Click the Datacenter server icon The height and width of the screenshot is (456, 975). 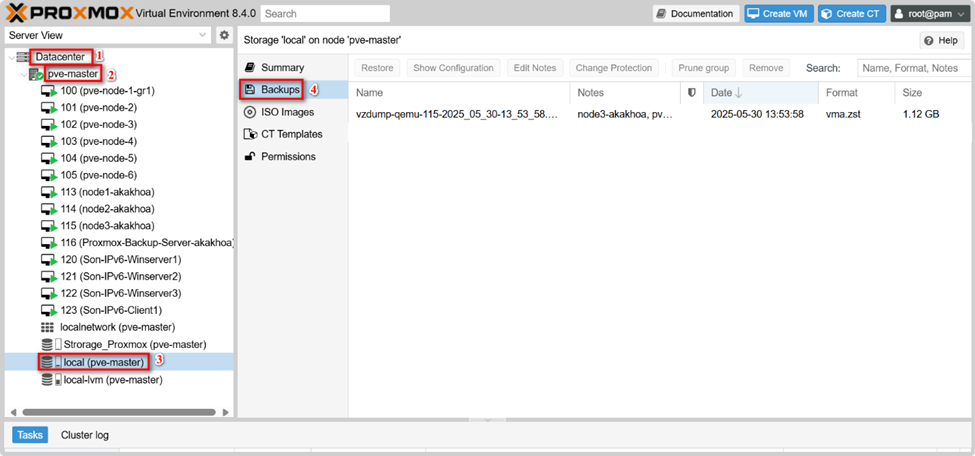point(23,57)
